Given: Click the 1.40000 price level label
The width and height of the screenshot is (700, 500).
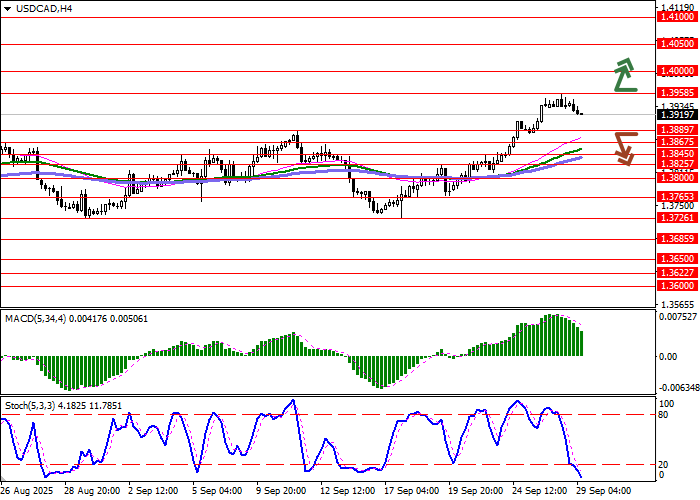Looking at the screenshot, I should click(x=677, y=71).
